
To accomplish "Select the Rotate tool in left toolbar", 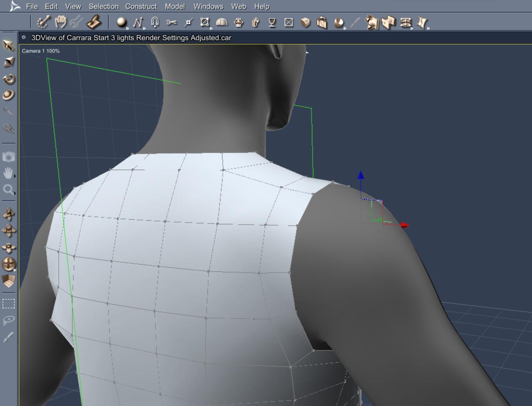I will [x=9, y=79].
